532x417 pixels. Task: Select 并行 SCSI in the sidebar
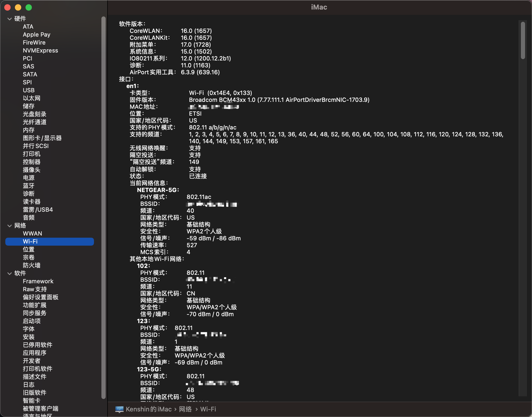point(36,146)
